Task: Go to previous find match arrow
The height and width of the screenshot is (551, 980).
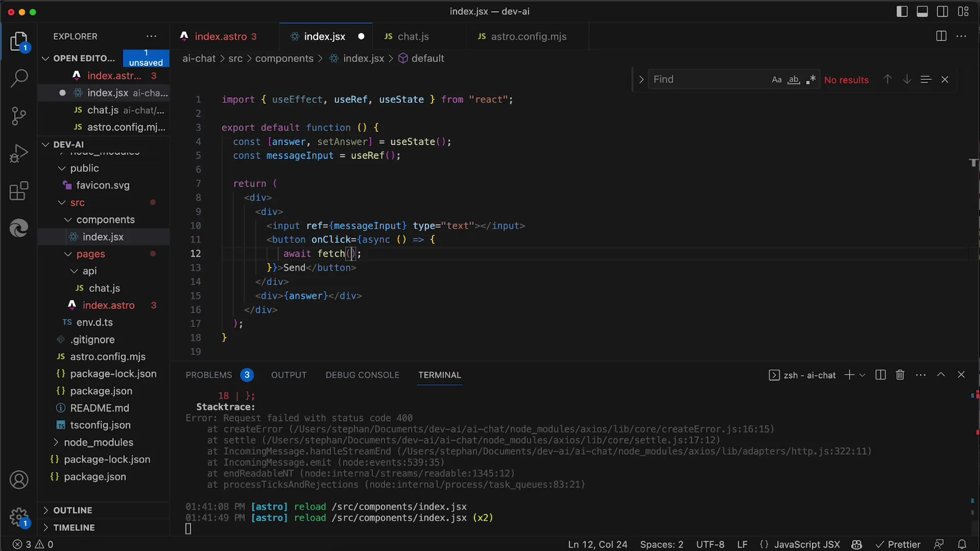Action: 888,79
